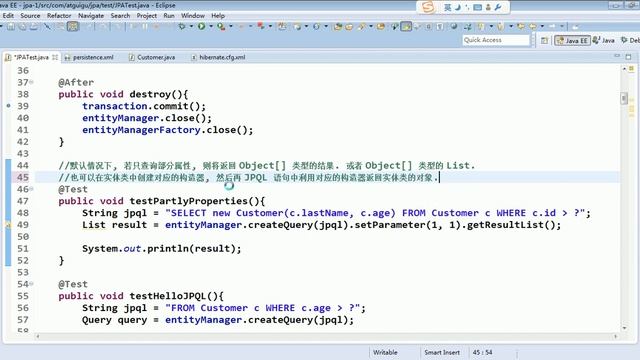Open the Window menu
640x360 pixels.
pos(193,16)
